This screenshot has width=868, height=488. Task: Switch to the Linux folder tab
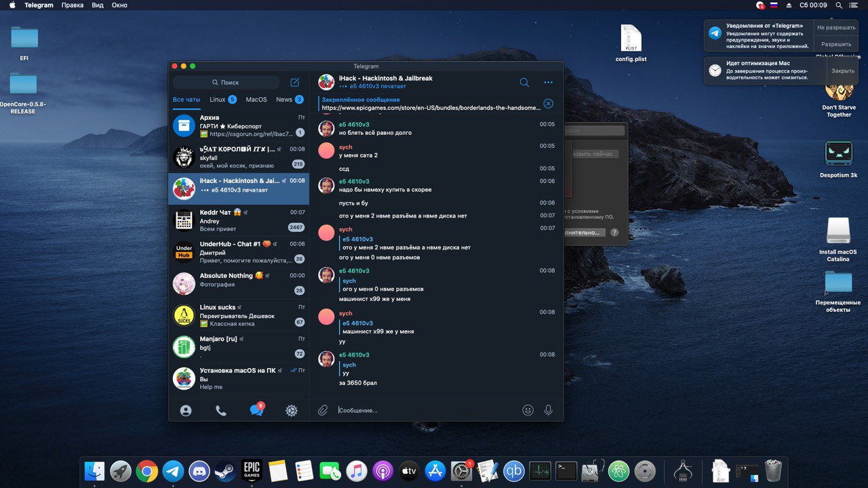[x=223, y=100]
